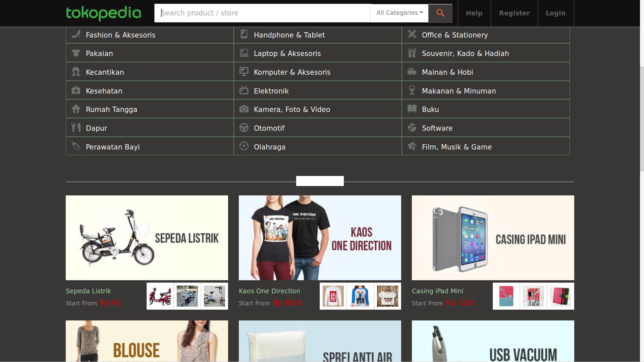This screenshot has width=644, height=362.
Task: Open the pink and teal iPad case thumbnail
Action: pos(506,296)
